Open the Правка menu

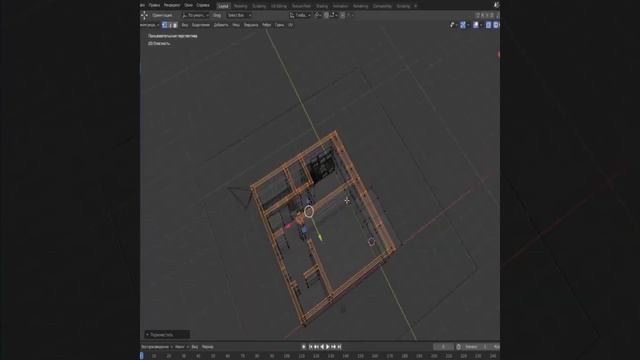[x=154, y=5]
